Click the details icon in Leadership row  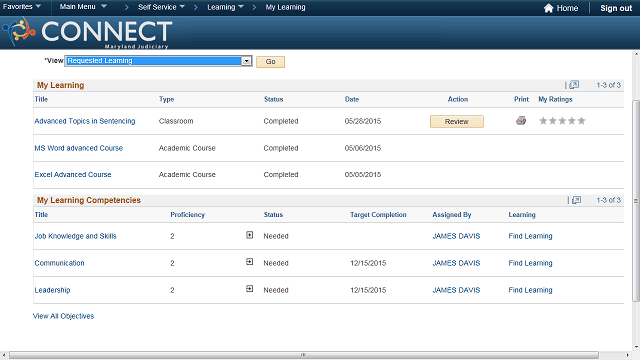(249, 289)
